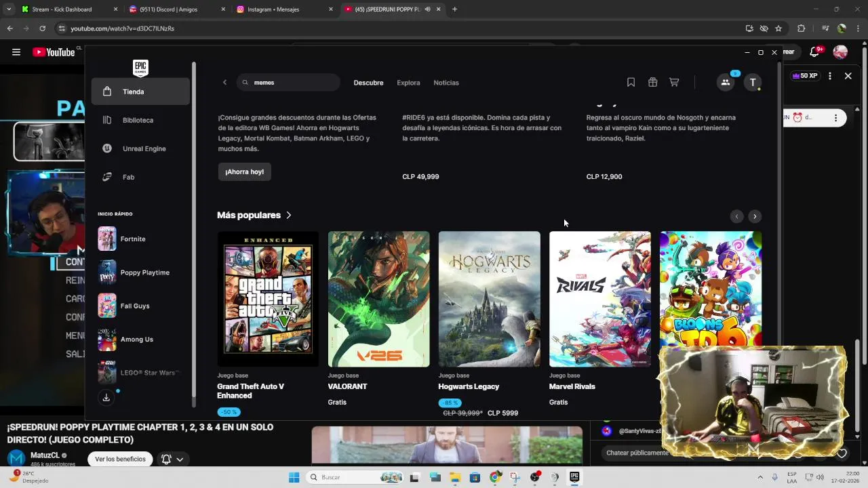Open the gift redeem icon
868x488 pixels.
(x=652, y=82)
